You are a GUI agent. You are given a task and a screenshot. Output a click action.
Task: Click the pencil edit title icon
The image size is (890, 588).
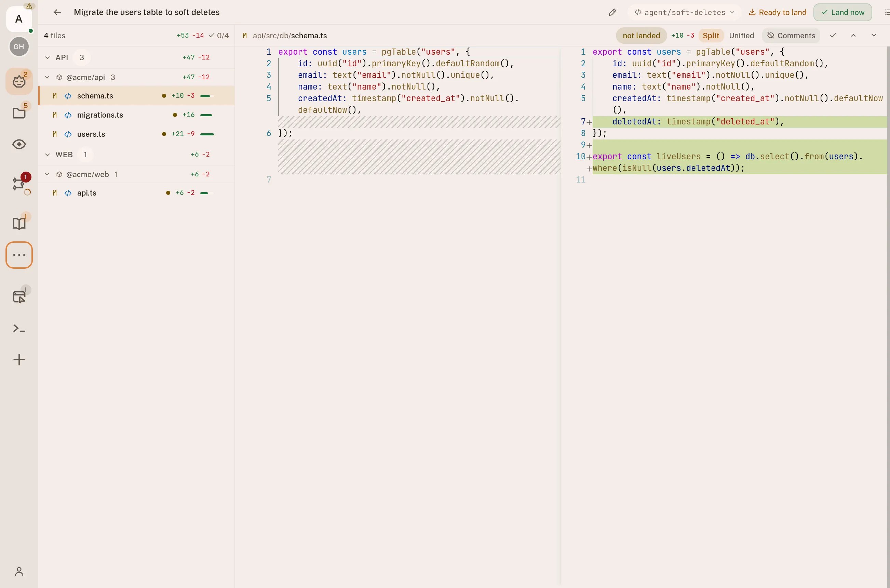click(x=612, y=12)
